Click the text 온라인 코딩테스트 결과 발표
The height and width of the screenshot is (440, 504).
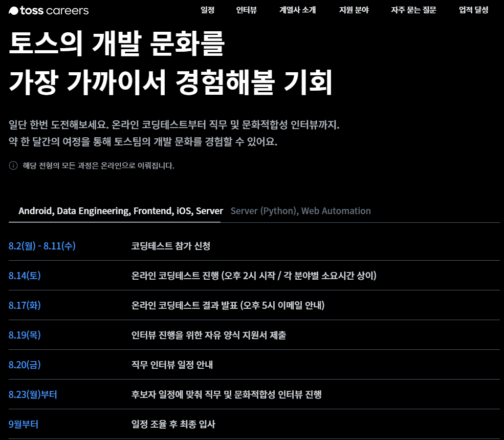tap(185, 305)
